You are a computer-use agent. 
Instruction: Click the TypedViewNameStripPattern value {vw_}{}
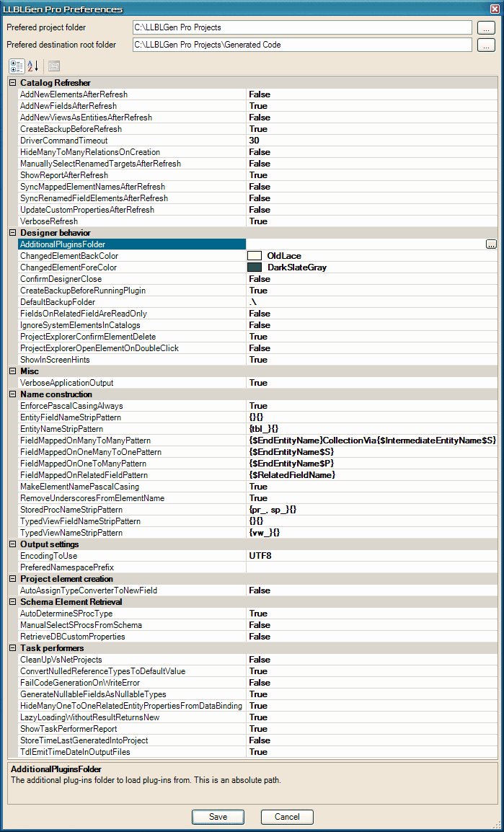click(x=264, y=533)
